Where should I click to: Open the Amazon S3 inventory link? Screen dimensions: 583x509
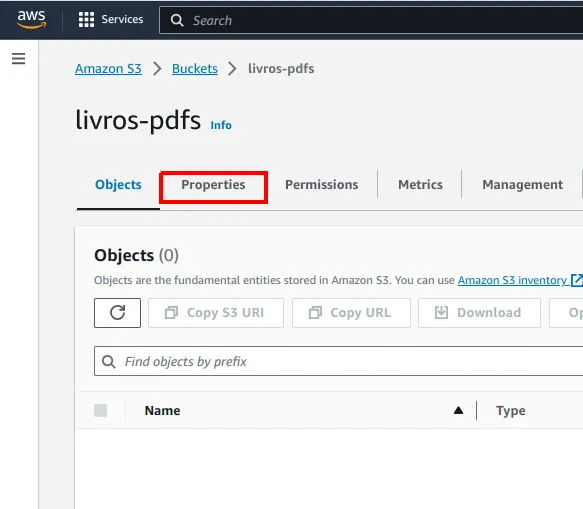click(512, 280)
